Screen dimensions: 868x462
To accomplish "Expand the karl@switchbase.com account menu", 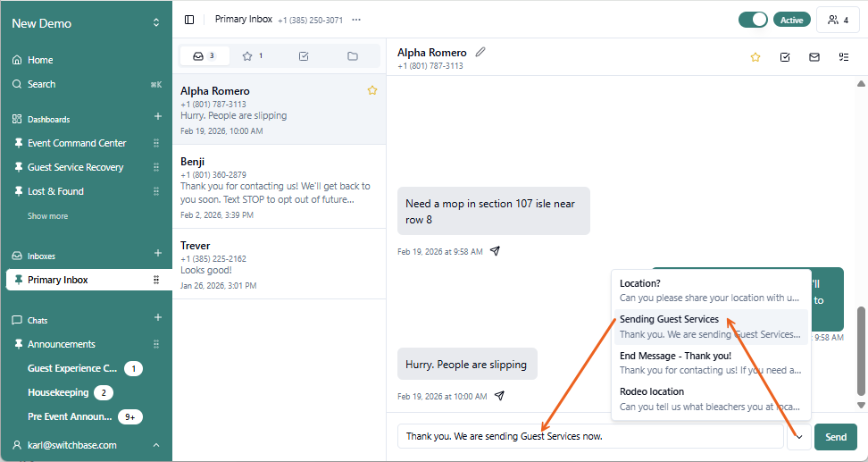I will pos(156,445).
